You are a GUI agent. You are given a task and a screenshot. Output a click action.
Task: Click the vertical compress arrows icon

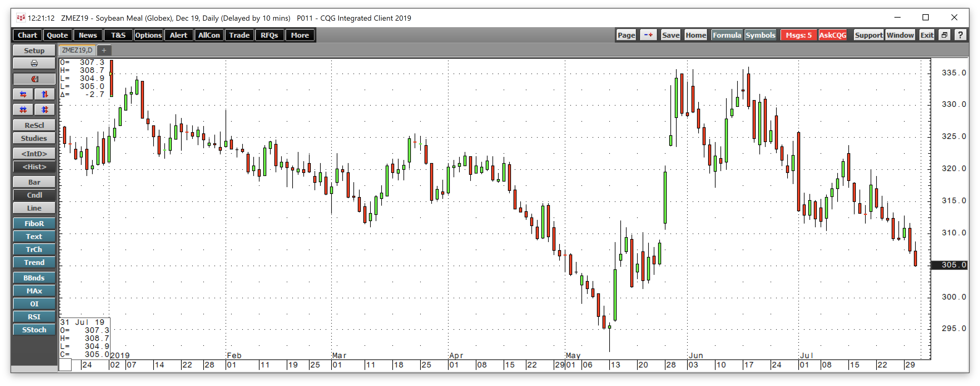(45, 110)
